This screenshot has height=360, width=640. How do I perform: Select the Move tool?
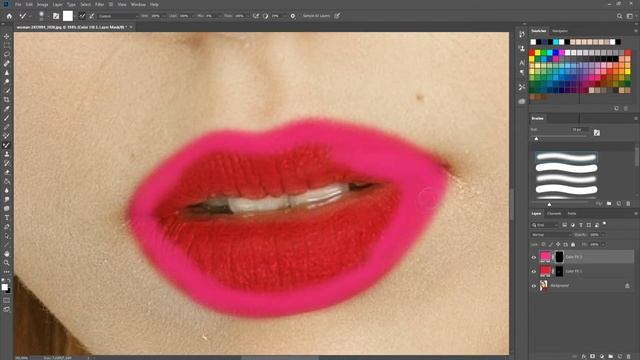point(7,37)
